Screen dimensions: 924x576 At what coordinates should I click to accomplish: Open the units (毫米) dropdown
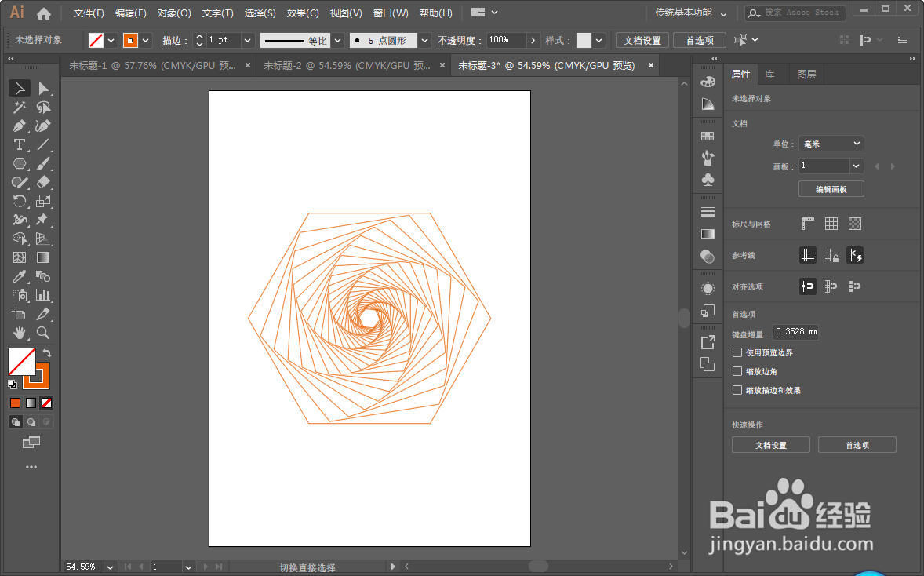pos(831,144)
